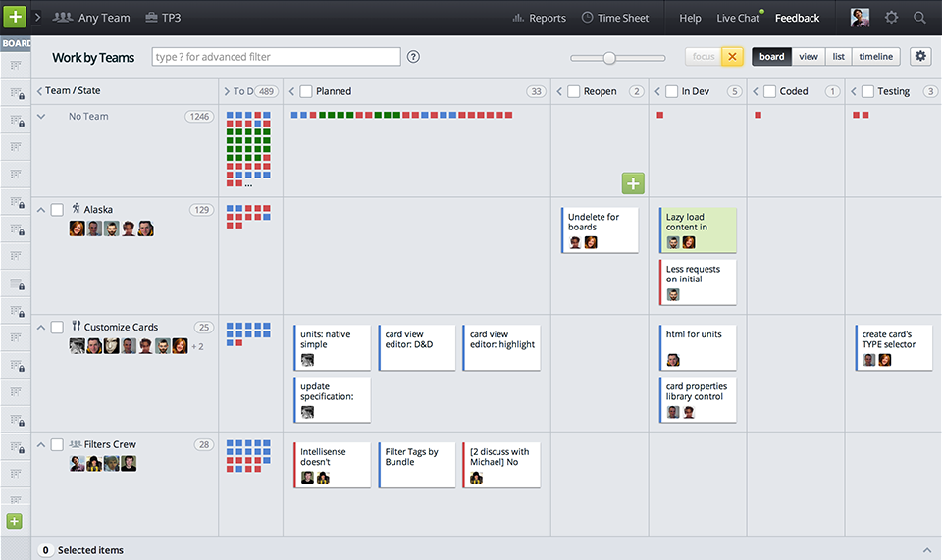Open the Help link

690,18
